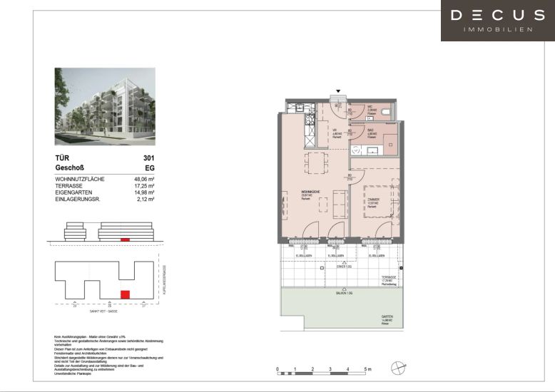The width and height of the screenshot is (555, 392).
Task: Click the TÜR 301 label
Action: [x=105, y=158]
